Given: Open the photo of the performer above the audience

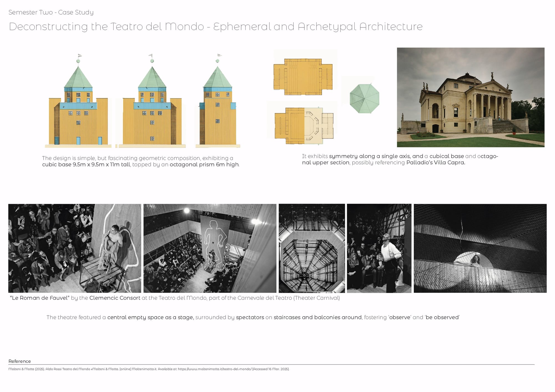Looking at the screenshot, I should [x=75, y=248].
